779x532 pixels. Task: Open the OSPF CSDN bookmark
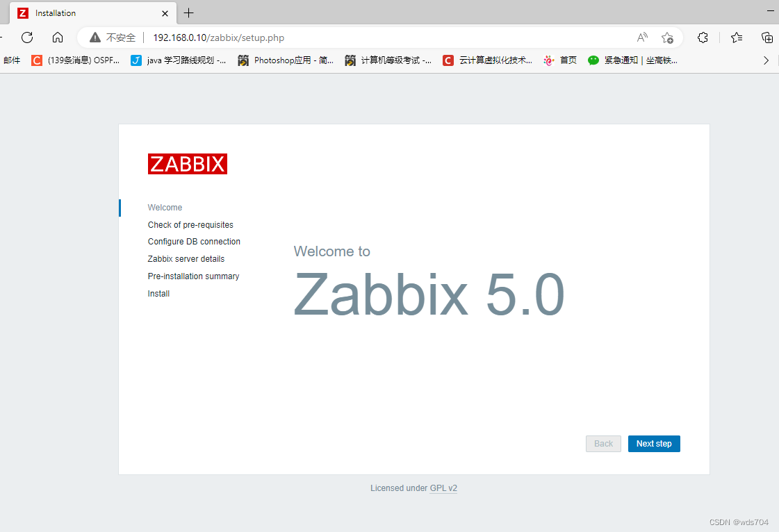click(76, 60)
